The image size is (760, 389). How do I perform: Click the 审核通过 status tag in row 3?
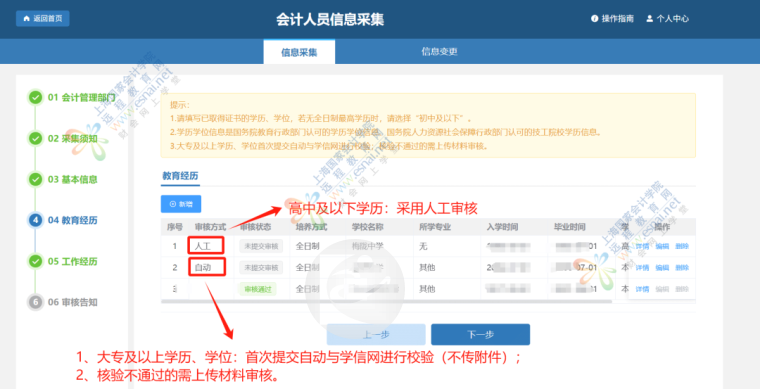point(257,289)
